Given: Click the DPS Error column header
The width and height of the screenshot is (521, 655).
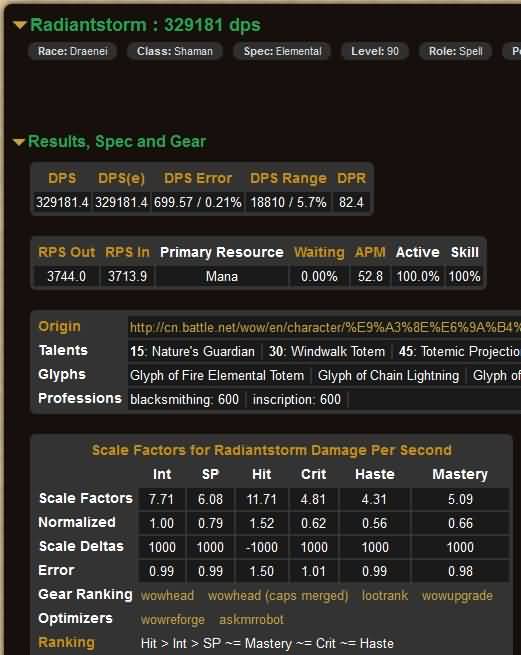Looking at the screenshot, I should 198,178.
